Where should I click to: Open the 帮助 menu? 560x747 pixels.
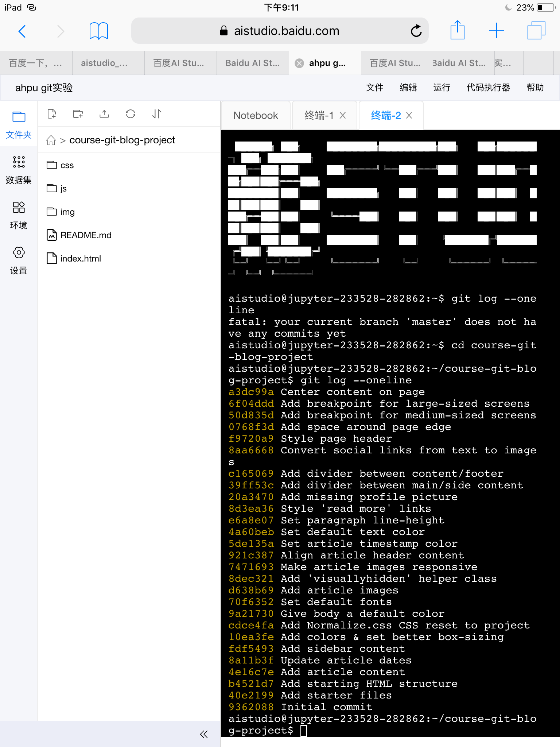point(535,88)
